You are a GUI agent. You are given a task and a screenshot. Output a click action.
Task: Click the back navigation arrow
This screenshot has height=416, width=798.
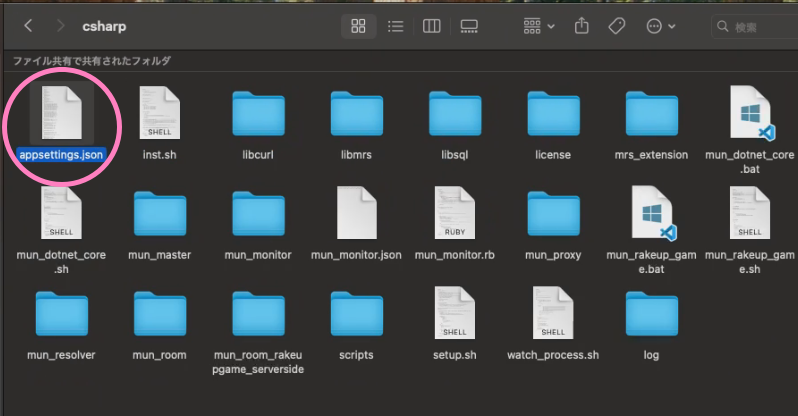[28, 25]
